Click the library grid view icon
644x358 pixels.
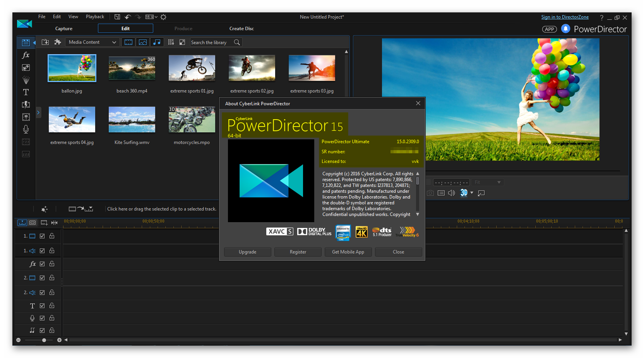171,42
